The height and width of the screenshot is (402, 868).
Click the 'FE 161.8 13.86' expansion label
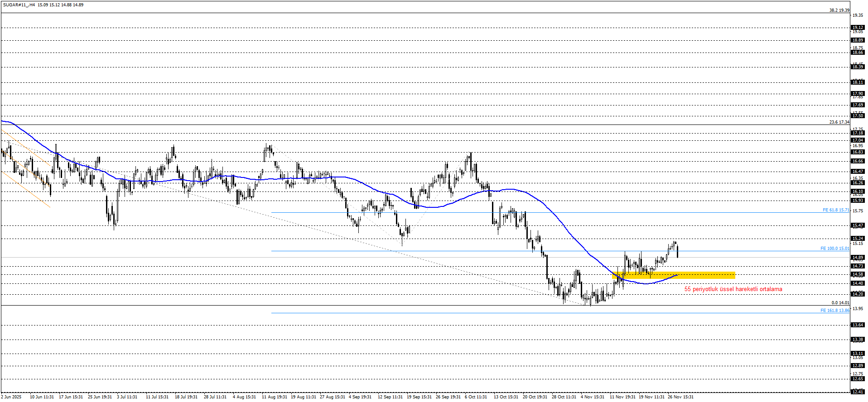pos(835,310)
